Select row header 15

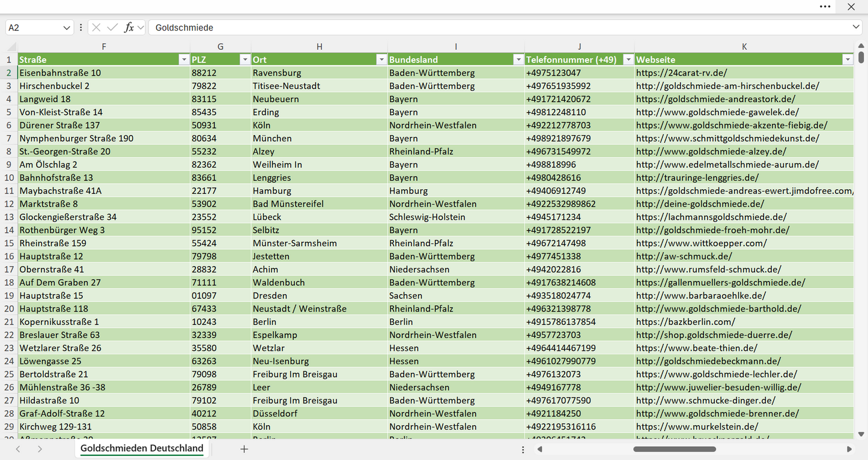click(x=9, y=243)
